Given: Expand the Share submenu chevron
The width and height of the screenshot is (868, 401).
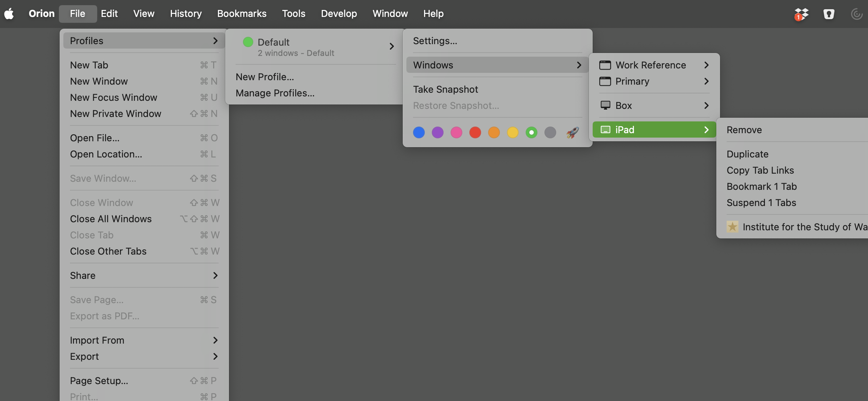Looking at the screenshot, I should pyautogui.click(x=215, y=276).
